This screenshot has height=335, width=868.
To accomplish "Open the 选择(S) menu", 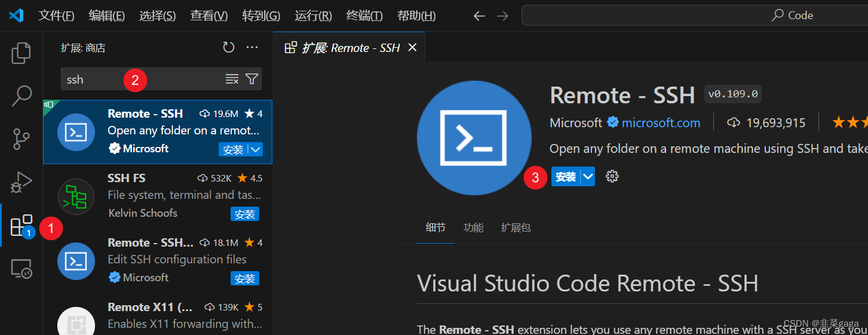I will point(158,16).
